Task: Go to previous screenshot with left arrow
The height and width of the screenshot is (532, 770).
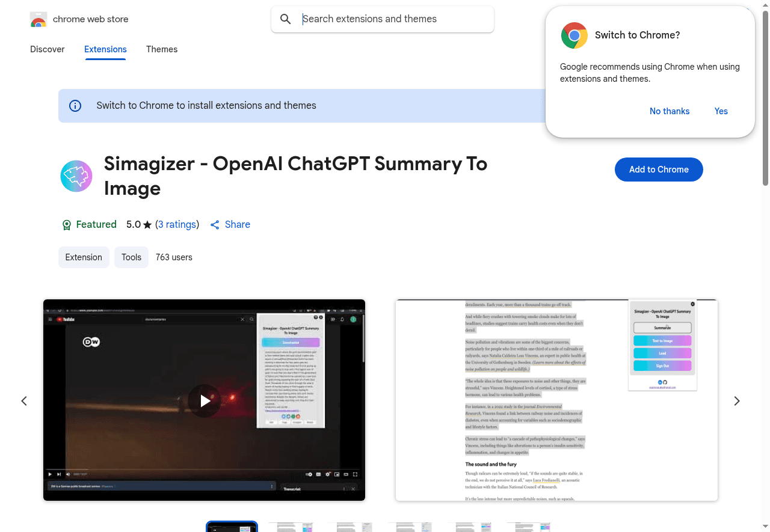Action: [x=24, y=401]
